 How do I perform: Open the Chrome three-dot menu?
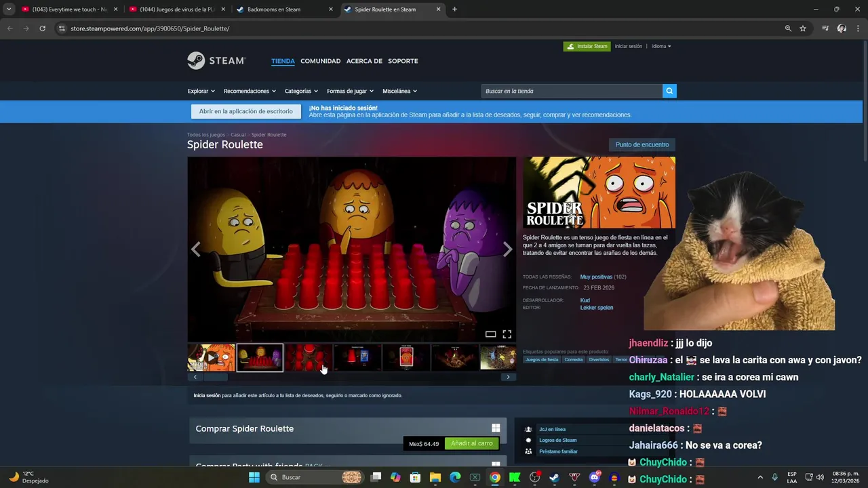tap(857, 28)
